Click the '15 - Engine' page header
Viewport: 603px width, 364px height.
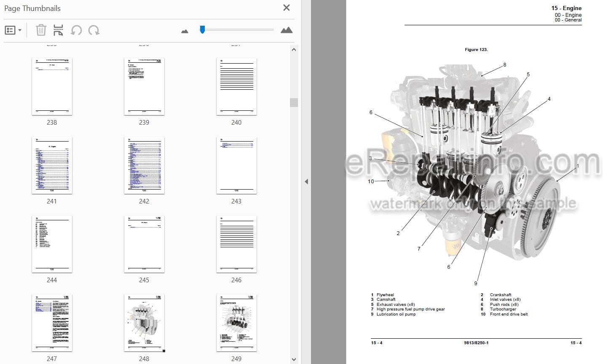tap(566, 8)
